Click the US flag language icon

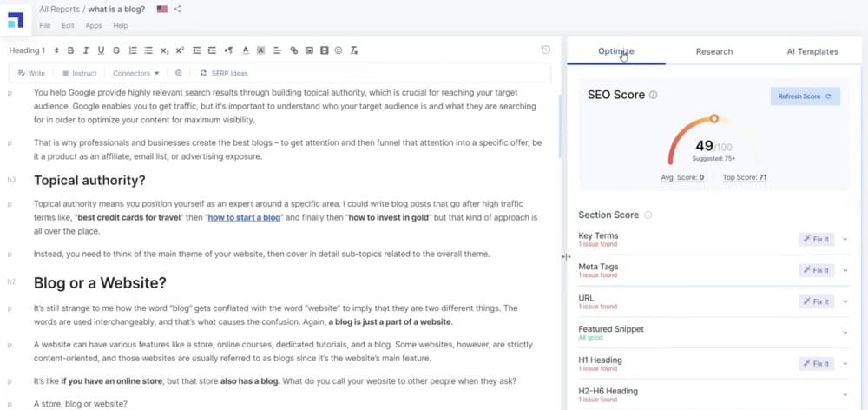[162, 9]
